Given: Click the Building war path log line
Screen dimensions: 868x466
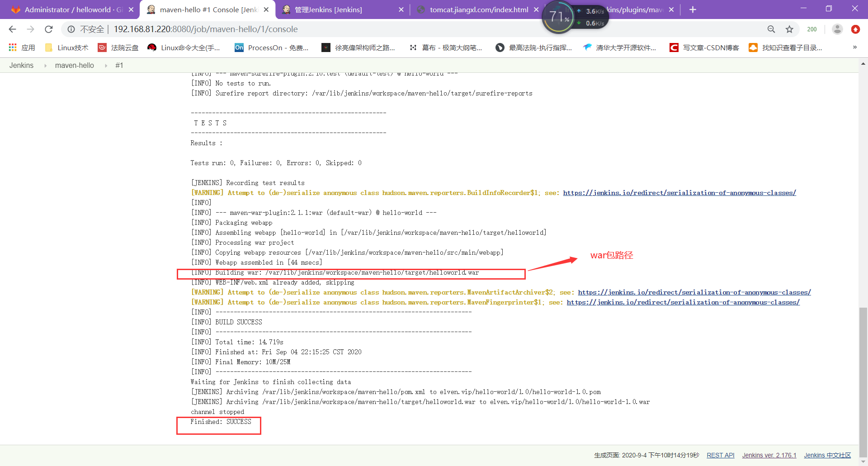Looking at the screenshot, I should (x=335, y=272).
